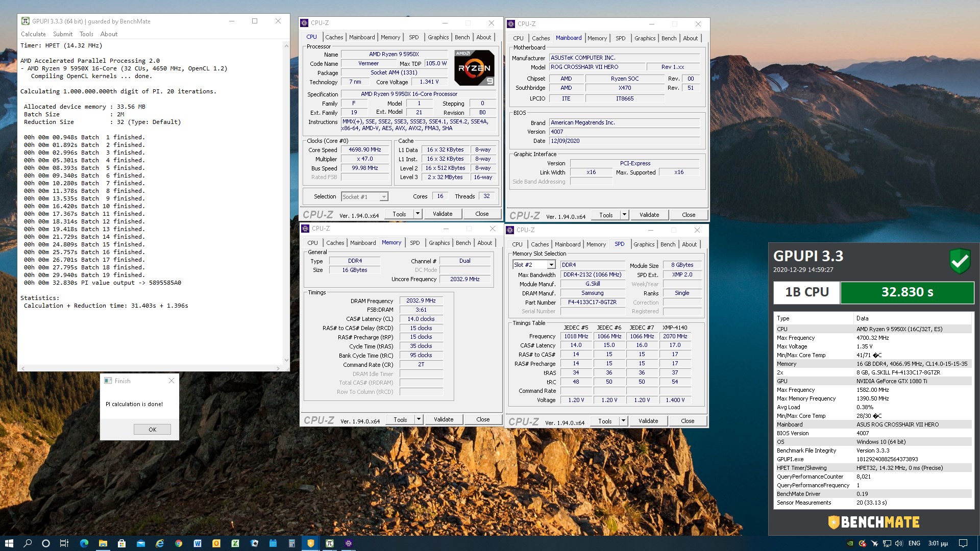Switch to BenchMate shield taskbar icon
980x551 pixels.
click(310, 543)
